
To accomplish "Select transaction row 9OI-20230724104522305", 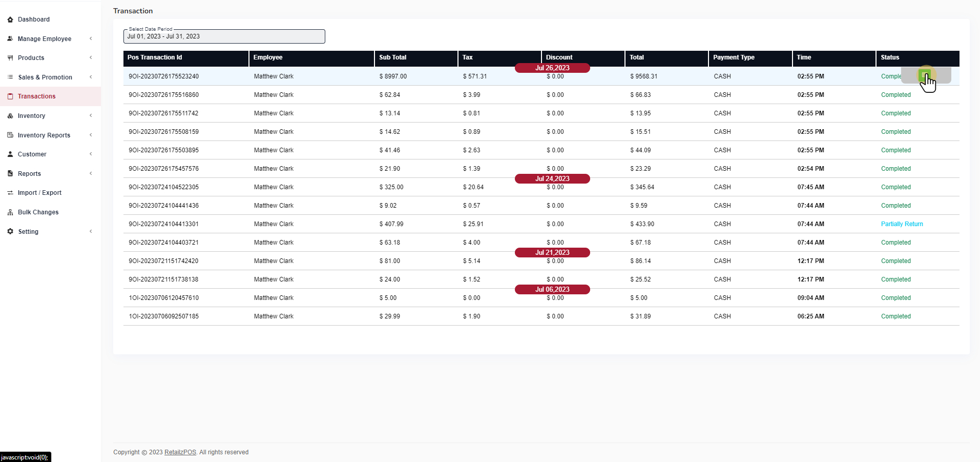I will pyautogui.click(x=163, y=187).
